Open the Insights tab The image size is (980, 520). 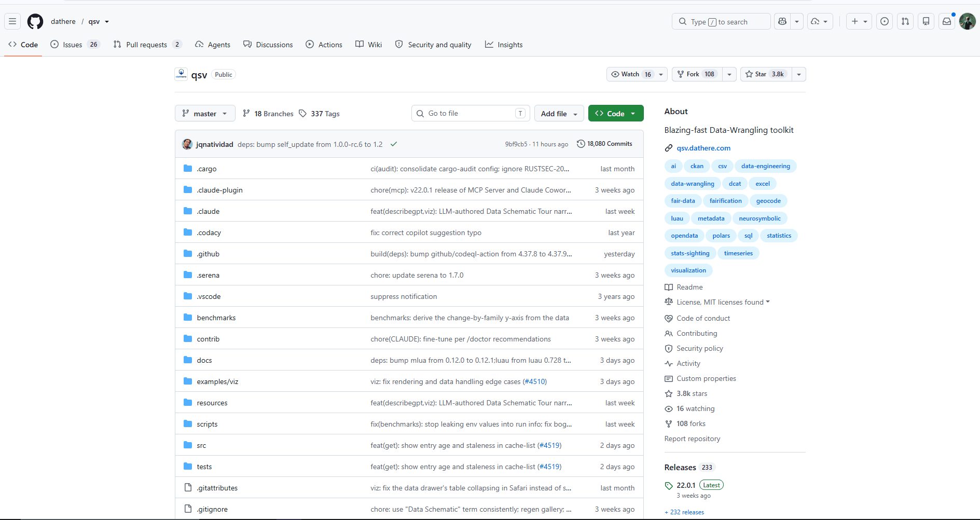[x=504, y=45]
